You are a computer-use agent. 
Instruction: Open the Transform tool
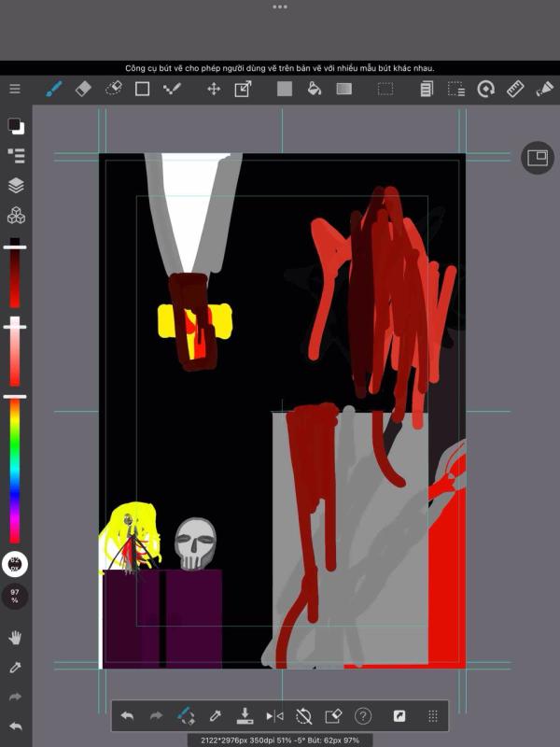click(243, 89)
